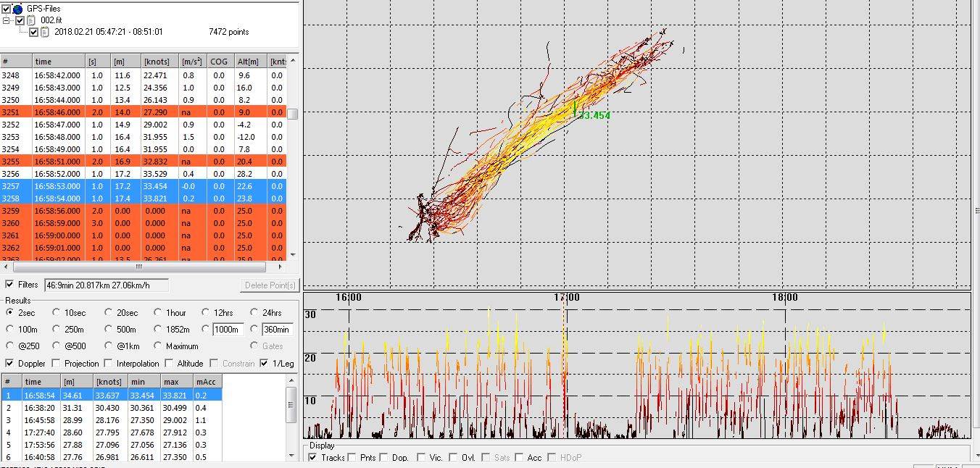The height and width of the screenshot is (468, 980).
Task: Uncheck the GPS-Files root checkbox
Action: (x=7, y=9)
